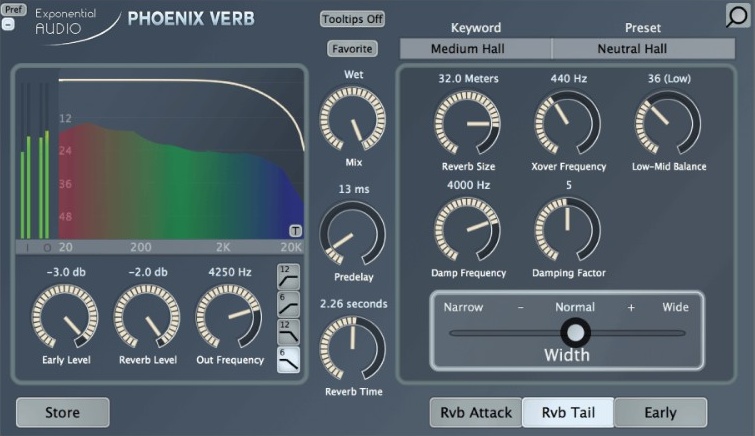Click the Damp Frequency knob
This screenshot has width=755, height=436.
(468, 230)
